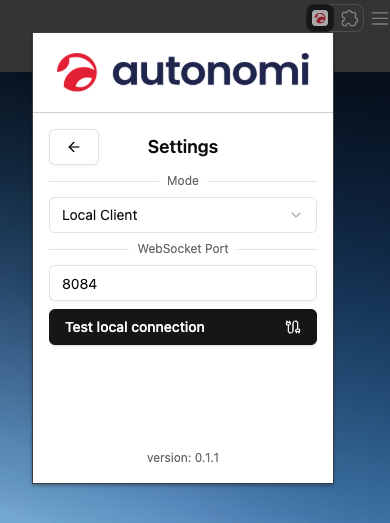Click the Mode section label
Viewport: 390px width, 523px height.
183,181
